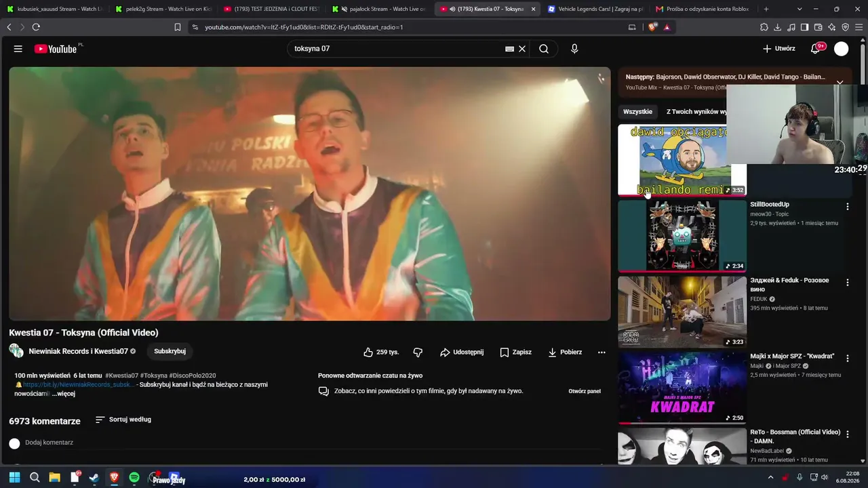Open the on-screen keyboard in search box

[509, 49]
